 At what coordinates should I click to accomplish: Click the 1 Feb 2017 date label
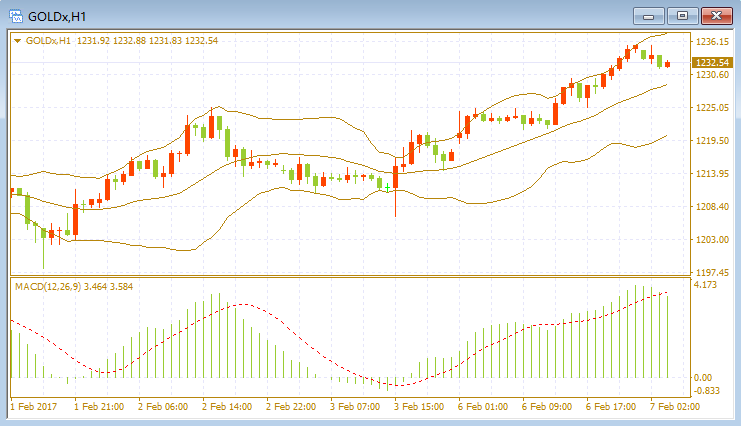[x=34, y=407]
